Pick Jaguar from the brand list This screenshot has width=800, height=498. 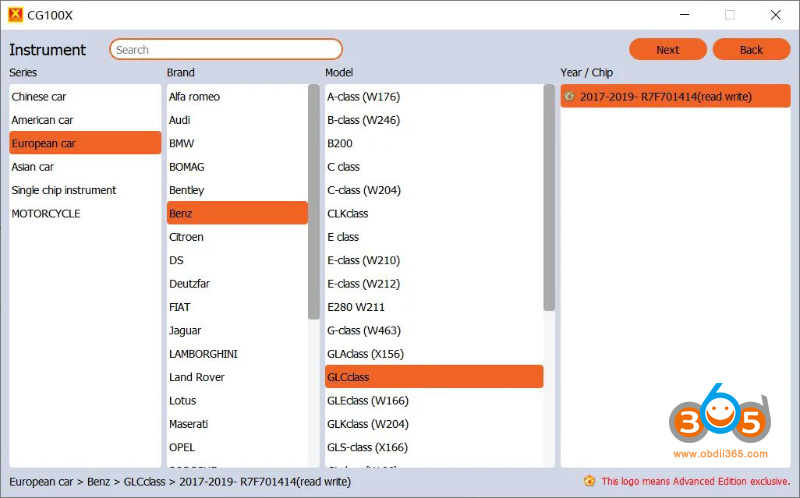(x=237, y=330)
